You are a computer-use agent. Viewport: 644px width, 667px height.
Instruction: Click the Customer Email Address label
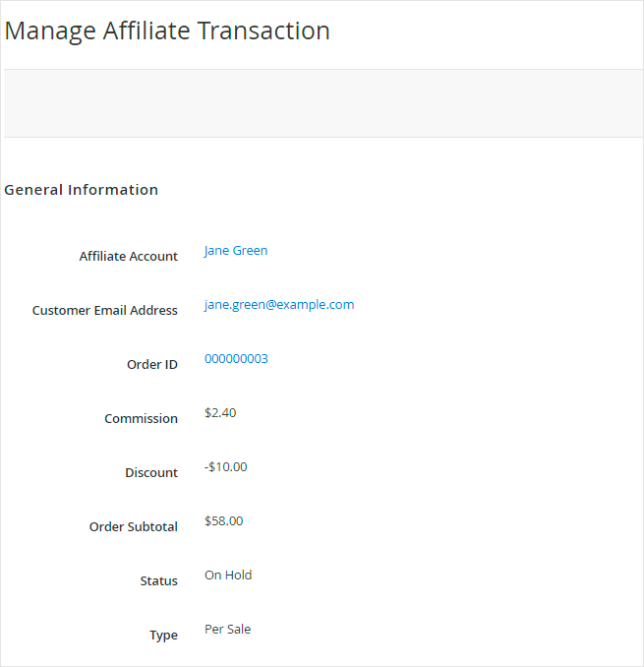pos(105,311)
